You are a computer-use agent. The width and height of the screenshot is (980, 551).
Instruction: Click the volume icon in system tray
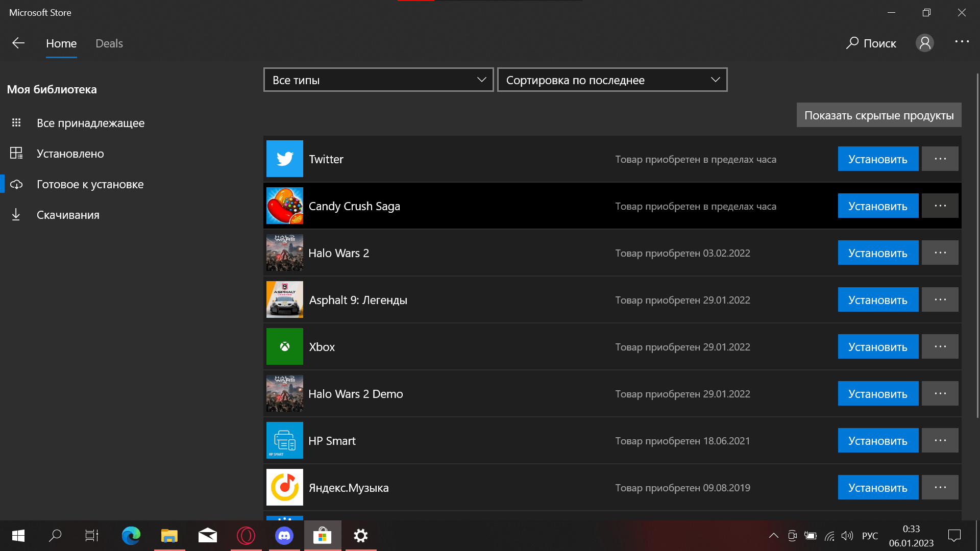tap(847, 536)
